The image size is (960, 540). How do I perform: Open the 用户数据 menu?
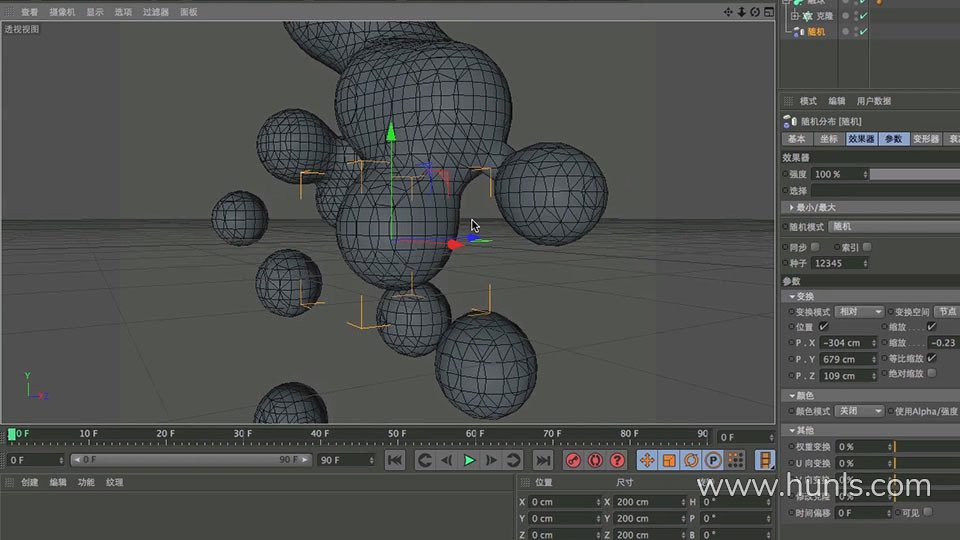tap(874, 101)
